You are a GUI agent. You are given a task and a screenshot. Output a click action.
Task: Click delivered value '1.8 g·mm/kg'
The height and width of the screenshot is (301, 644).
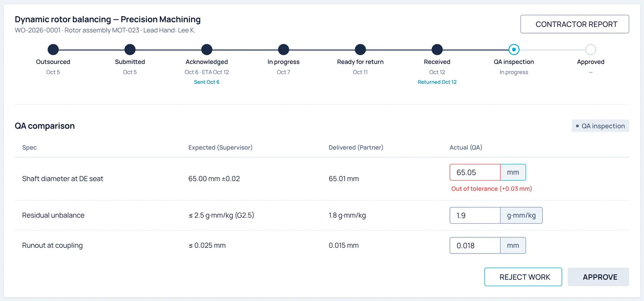347,215
